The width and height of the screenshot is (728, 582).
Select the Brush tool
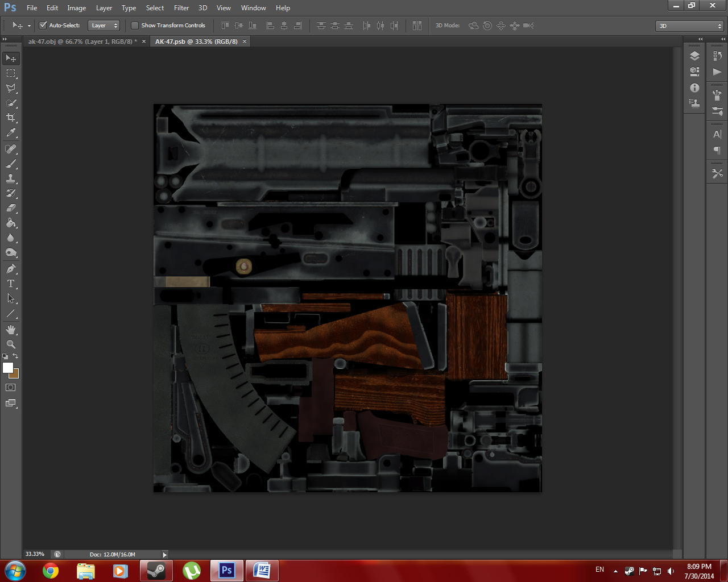tap(11, 164)
